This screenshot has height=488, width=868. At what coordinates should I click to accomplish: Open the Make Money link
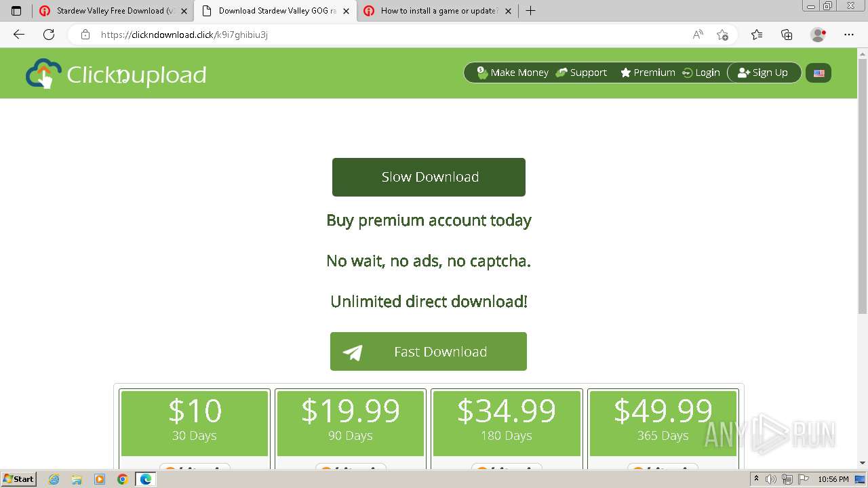pyautogui.click(x=513, y=73)
